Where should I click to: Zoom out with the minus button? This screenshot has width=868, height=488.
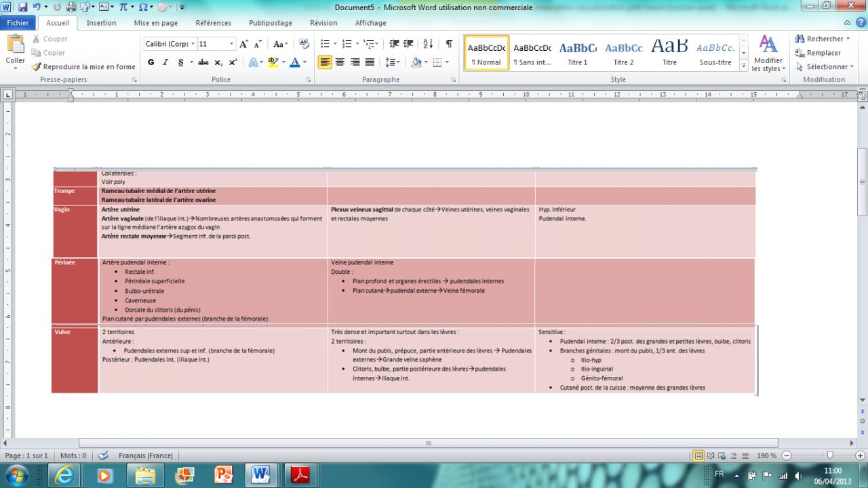pos(787,455)
